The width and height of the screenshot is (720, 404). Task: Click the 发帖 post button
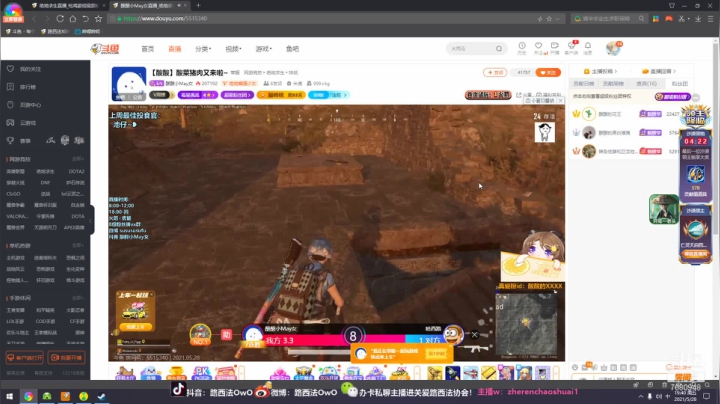495,73
